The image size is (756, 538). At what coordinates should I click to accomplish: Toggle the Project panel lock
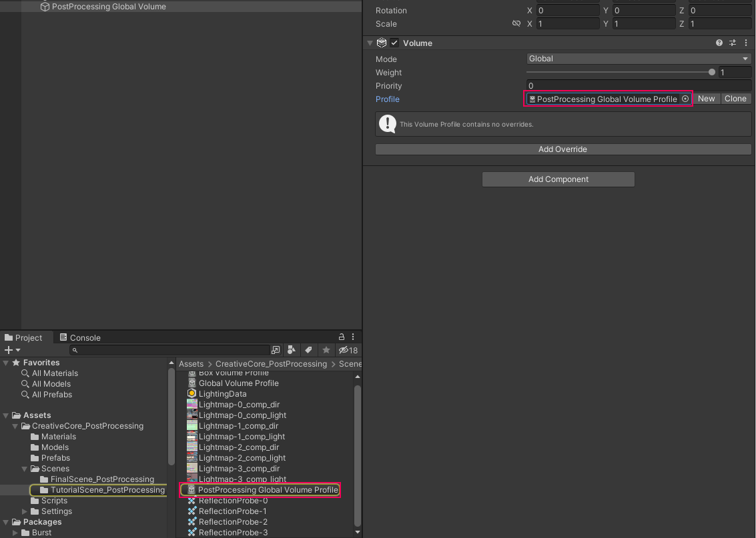click(342, 337)
